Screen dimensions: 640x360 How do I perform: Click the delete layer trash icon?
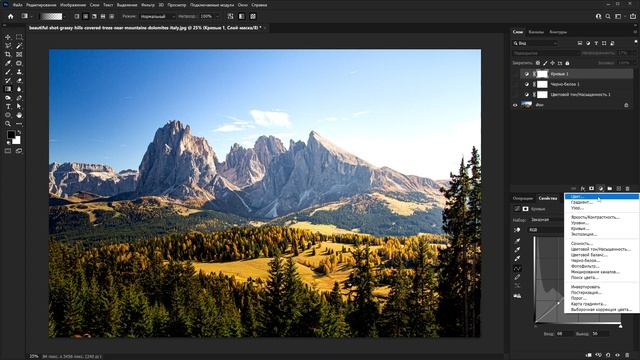[627, 189]
